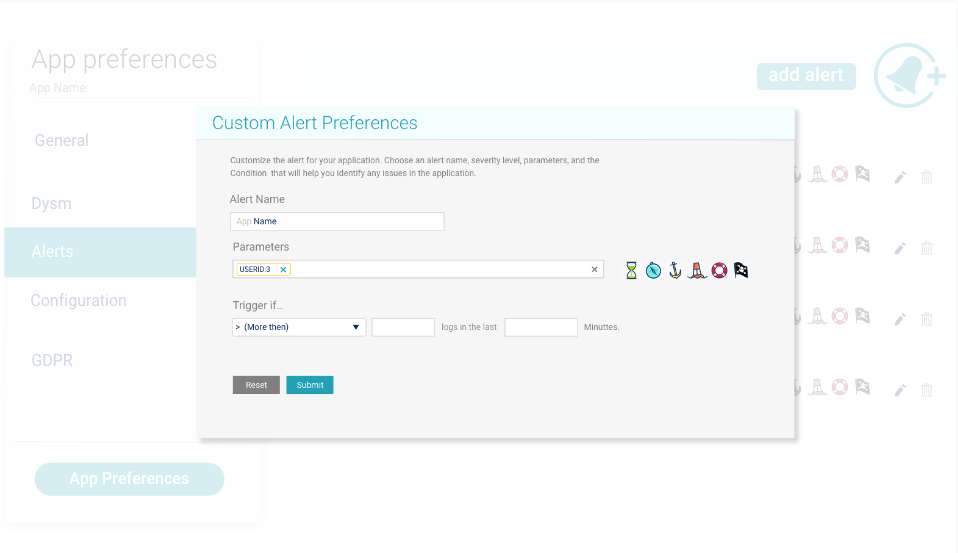Select the anchor severity icon in dialog
The width and height of the screenshot is (958, 553).
pos(675,270)
